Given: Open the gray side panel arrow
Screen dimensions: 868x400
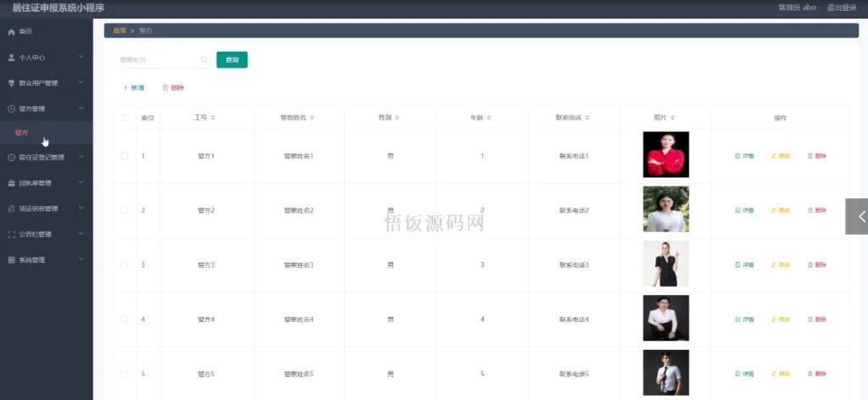Looking at the screenshot, I should coord(858,216).
